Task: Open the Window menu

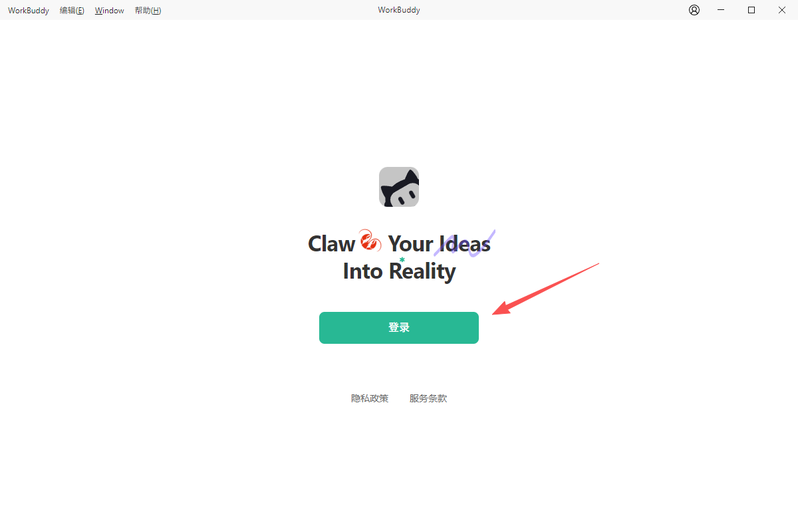Action: 110,11
